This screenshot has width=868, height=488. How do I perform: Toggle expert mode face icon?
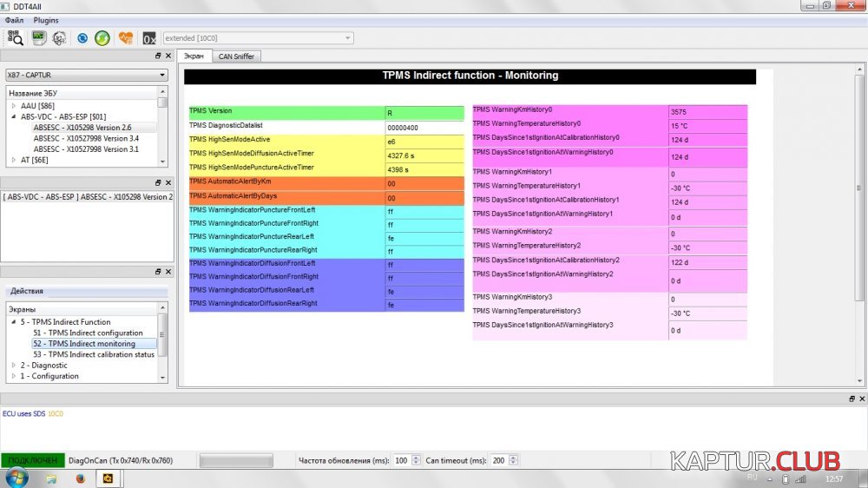pyautogui.click(x=59, y=37)
